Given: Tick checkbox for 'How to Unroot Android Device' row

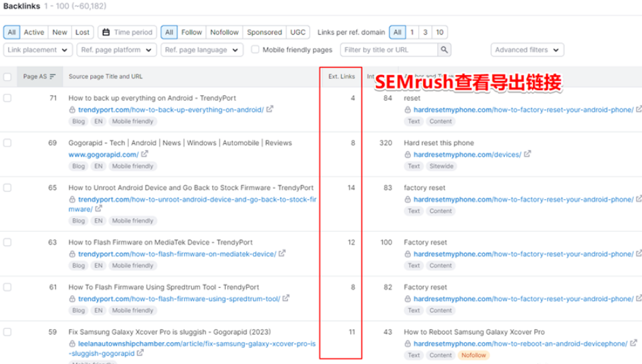Looking at the screenshot, I should click(x=8, y=187).
